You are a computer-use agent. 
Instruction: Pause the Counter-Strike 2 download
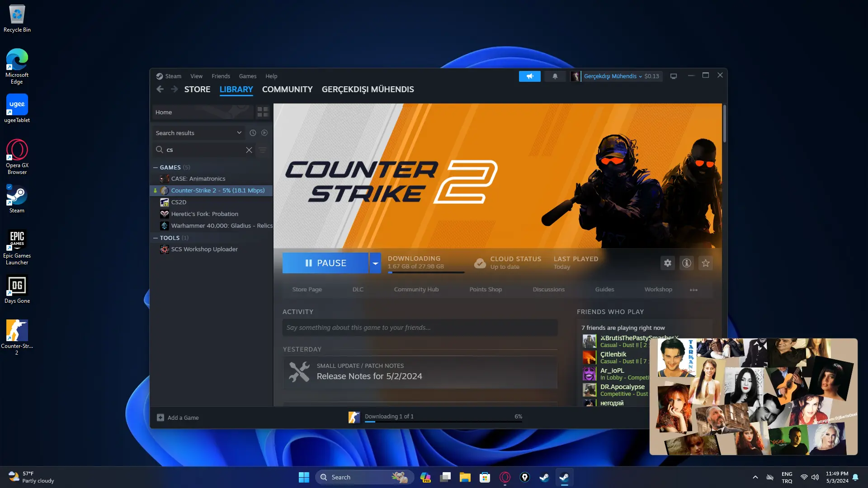325,263
